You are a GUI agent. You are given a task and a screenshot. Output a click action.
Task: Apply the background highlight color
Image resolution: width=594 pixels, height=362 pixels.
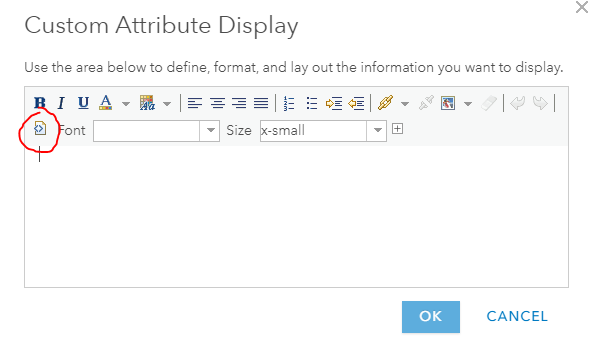tap(147, 103)
